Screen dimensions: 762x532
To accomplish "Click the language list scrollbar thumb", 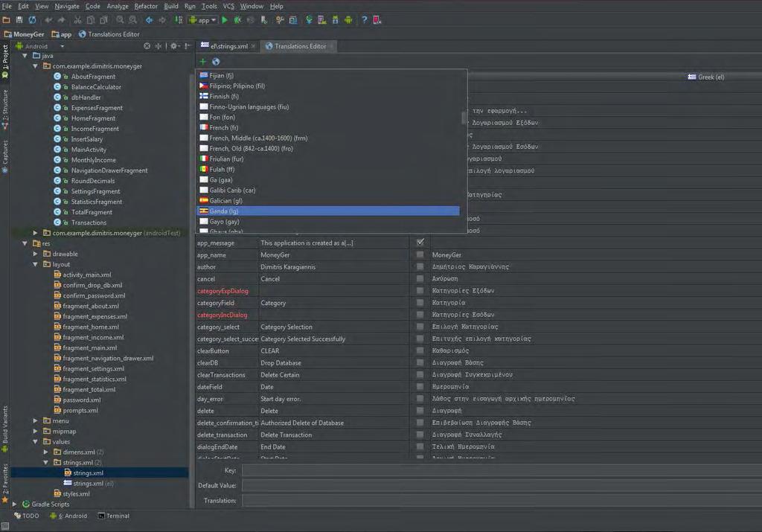I will (464, 118).
